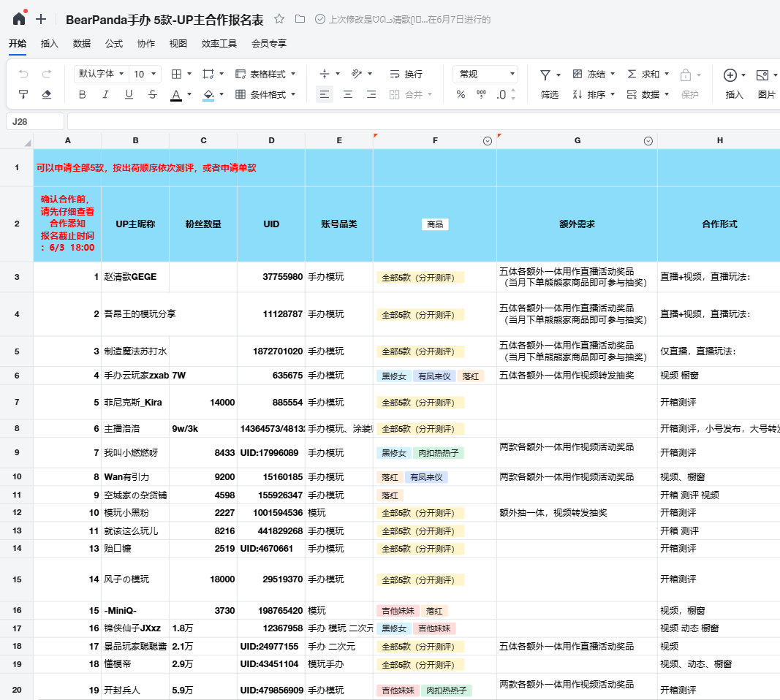Click the 有凤来仪 tag in Wan有引力 row
Image resolution: width=780 pixels, height=700 pixels.
point(426,477)
